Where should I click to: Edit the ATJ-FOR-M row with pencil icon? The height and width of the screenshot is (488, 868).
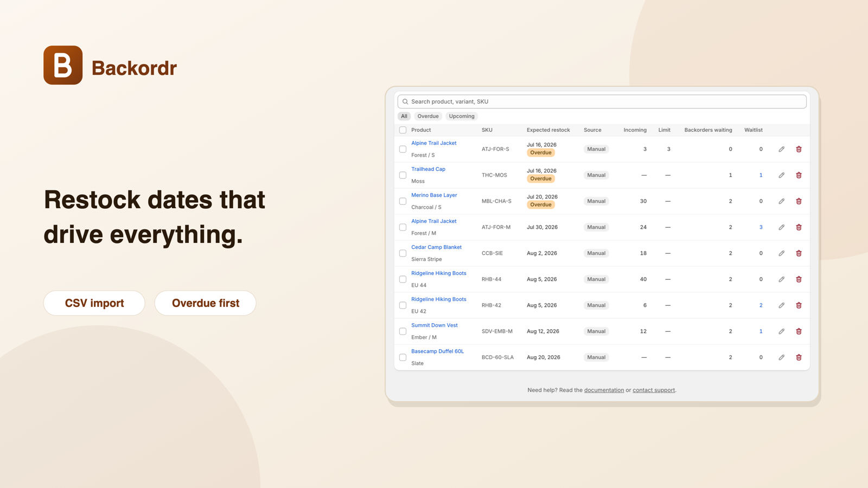[781, 227]
